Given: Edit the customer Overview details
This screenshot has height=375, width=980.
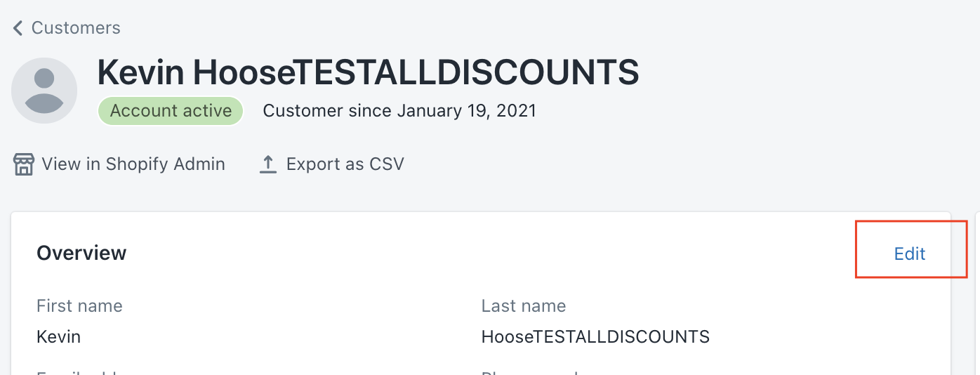Looking at the screenshot, I should (910, 254).
